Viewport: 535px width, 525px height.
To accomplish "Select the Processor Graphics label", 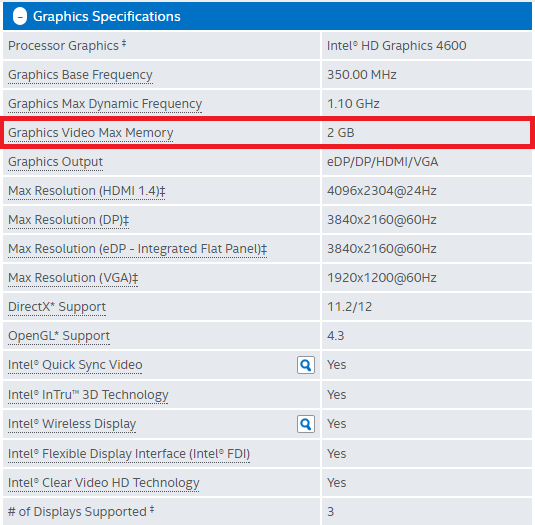I will click(67, 45).
